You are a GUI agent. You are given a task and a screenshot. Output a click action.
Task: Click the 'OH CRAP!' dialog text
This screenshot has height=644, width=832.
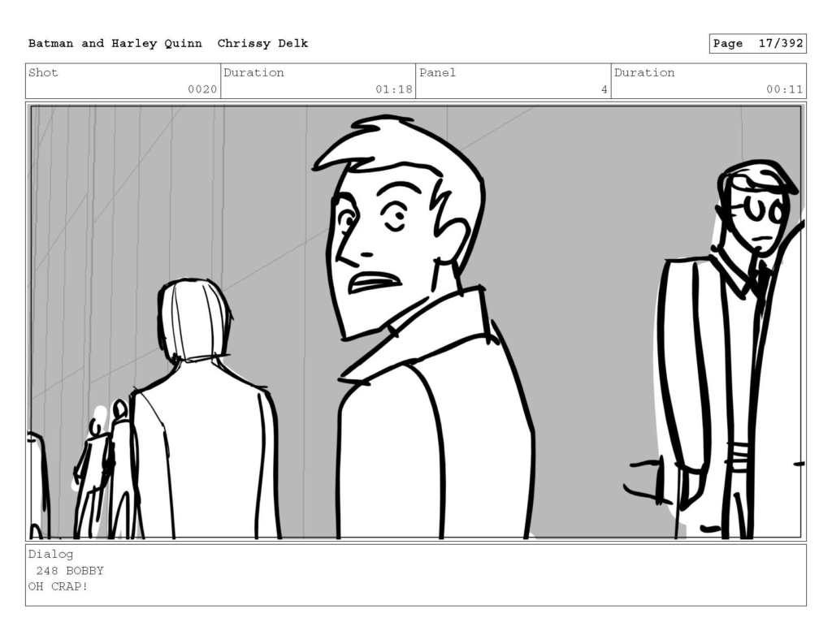coord(58,586)
